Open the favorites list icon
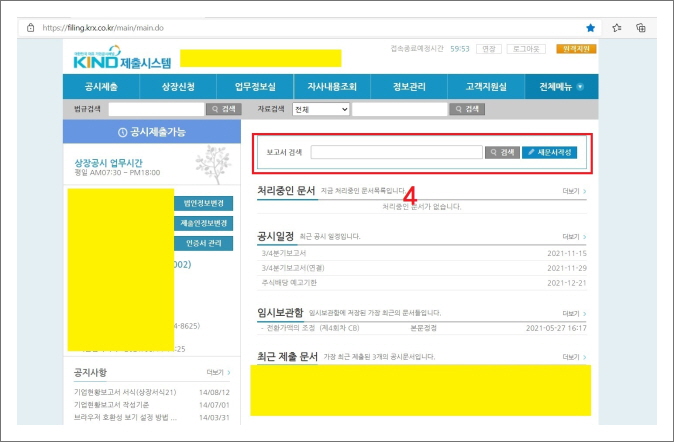 coord(617,28)
